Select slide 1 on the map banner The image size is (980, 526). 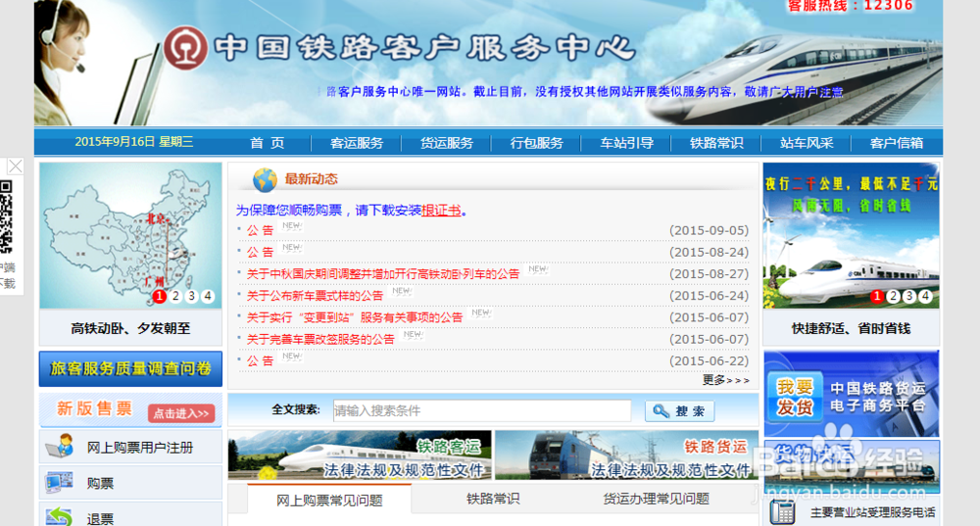click(160, 296)
